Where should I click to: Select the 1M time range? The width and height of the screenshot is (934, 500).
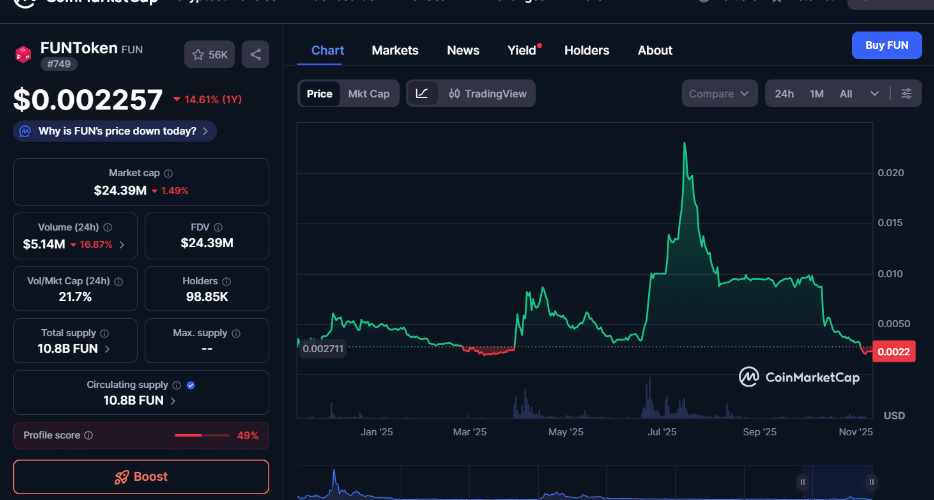tap(817, 94)
